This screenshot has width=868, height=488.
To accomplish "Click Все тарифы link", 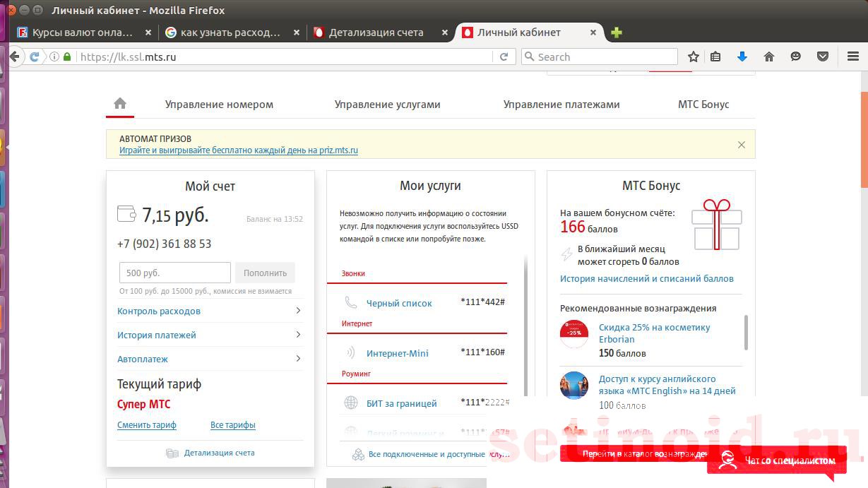I will tap(233, 425).
